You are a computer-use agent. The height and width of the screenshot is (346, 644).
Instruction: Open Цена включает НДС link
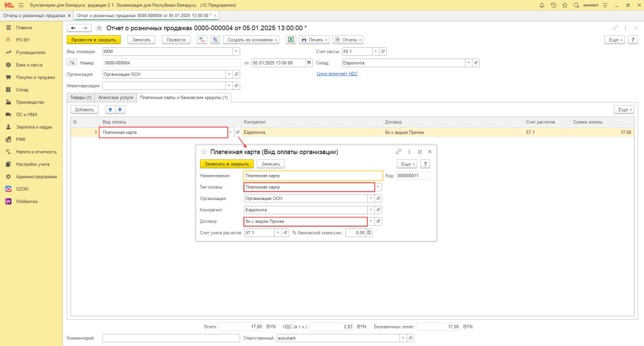(x=337, y=74)
